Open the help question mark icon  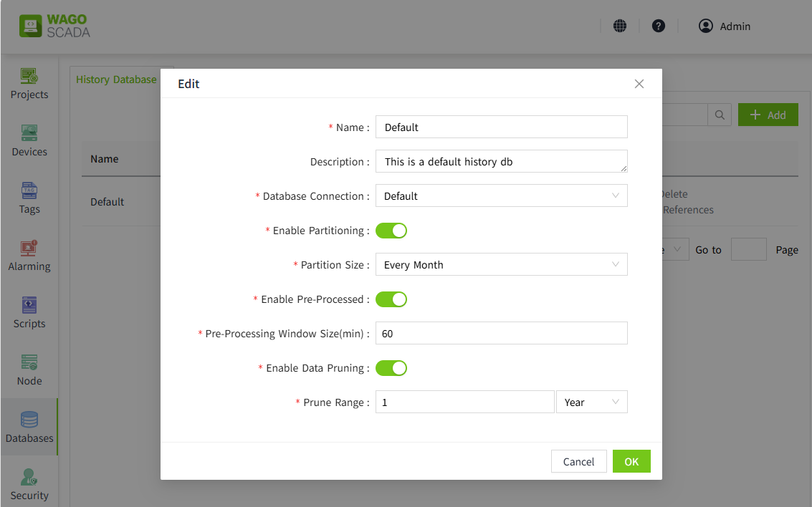(659, 26)
